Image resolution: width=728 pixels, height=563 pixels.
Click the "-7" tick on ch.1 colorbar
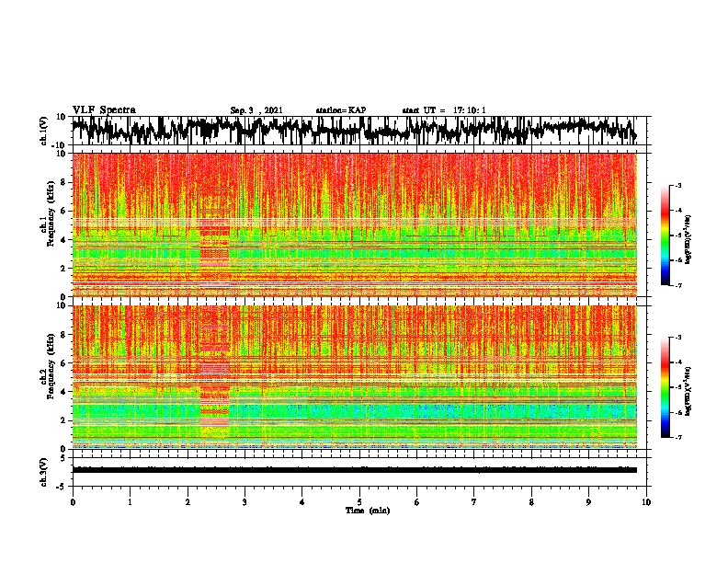coord(677,285)
